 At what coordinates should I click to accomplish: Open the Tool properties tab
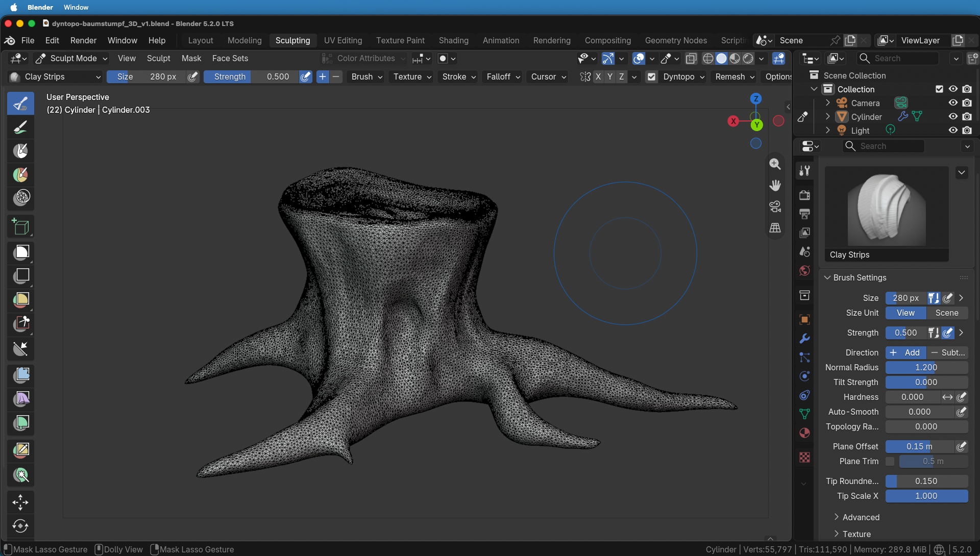click(805, 170)
